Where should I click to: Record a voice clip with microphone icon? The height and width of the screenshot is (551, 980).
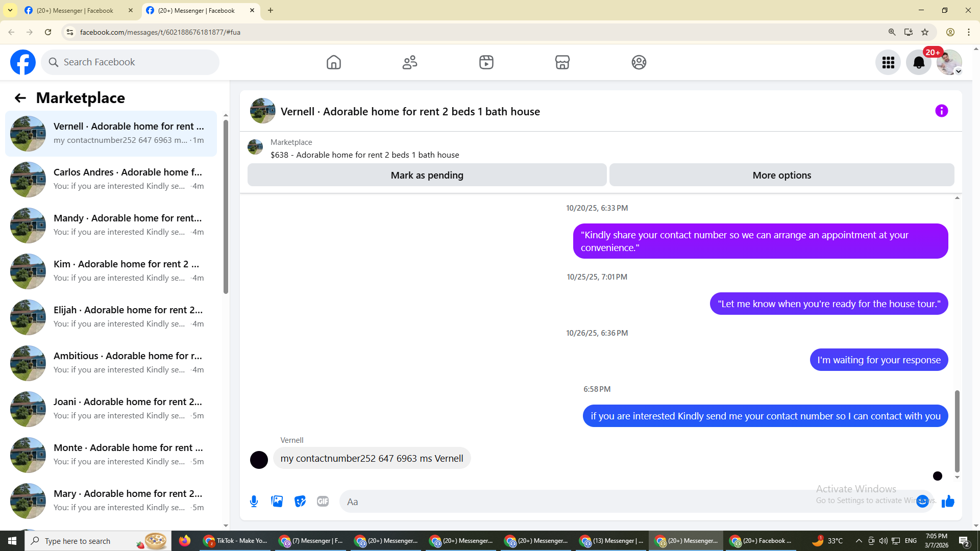(254, 502)
